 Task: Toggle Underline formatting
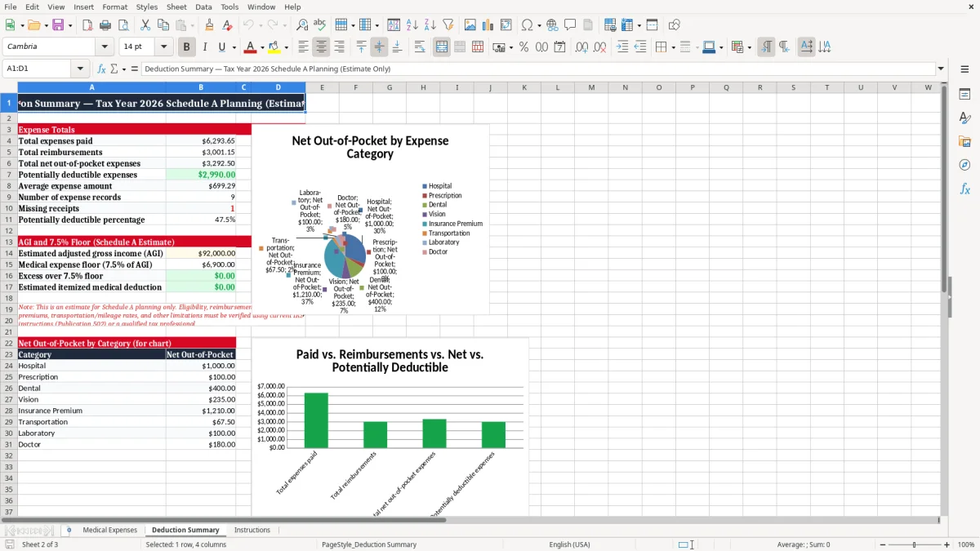point(222,47)
